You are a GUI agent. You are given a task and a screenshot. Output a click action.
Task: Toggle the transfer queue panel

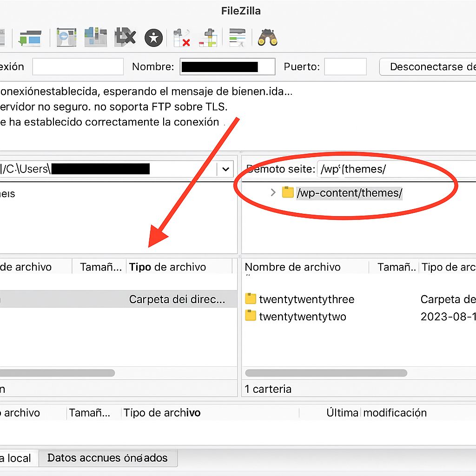coord(125,37)
